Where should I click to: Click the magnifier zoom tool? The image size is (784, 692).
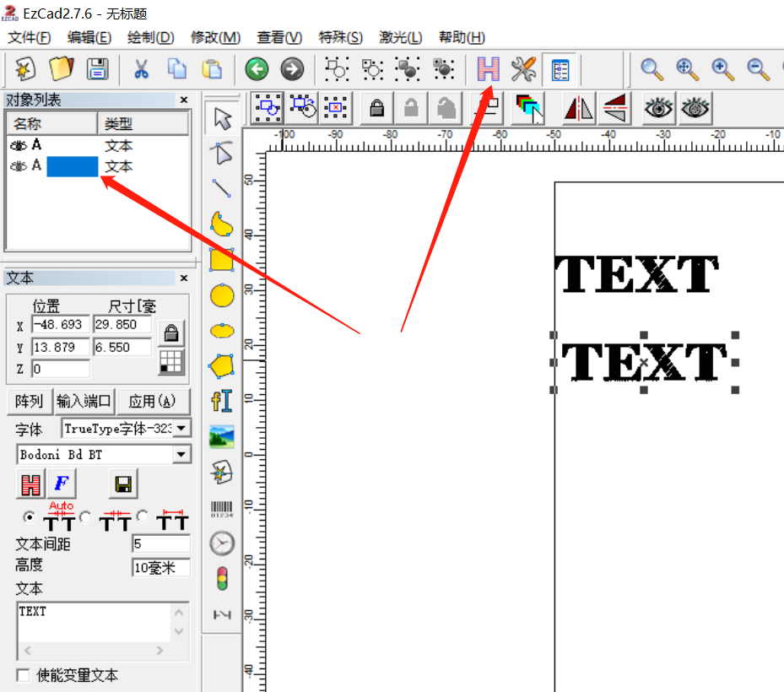652,69
